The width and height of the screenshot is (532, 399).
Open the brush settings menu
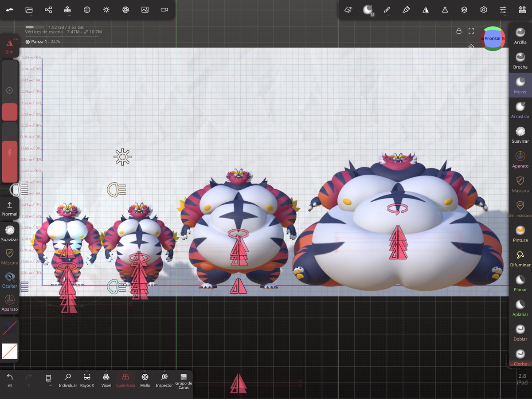point(406,10)
